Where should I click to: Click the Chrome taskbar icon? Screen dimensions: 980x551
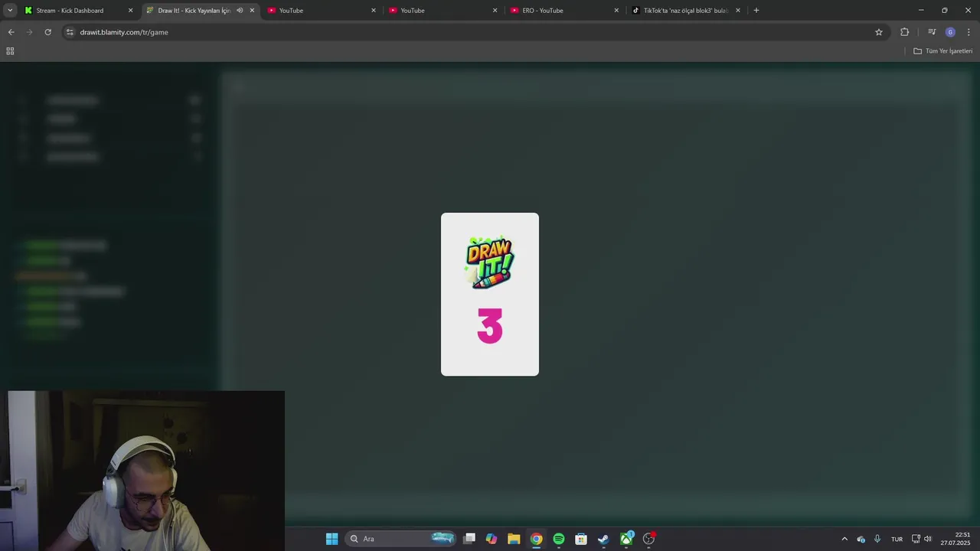[537, 539]
